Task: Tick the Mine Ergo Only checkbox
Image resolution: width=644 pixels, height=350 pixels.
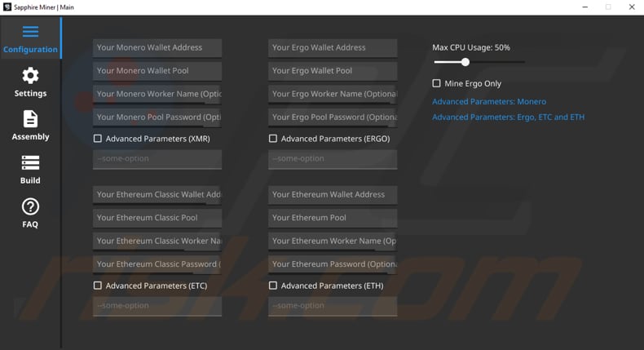Action: [436, 83]
